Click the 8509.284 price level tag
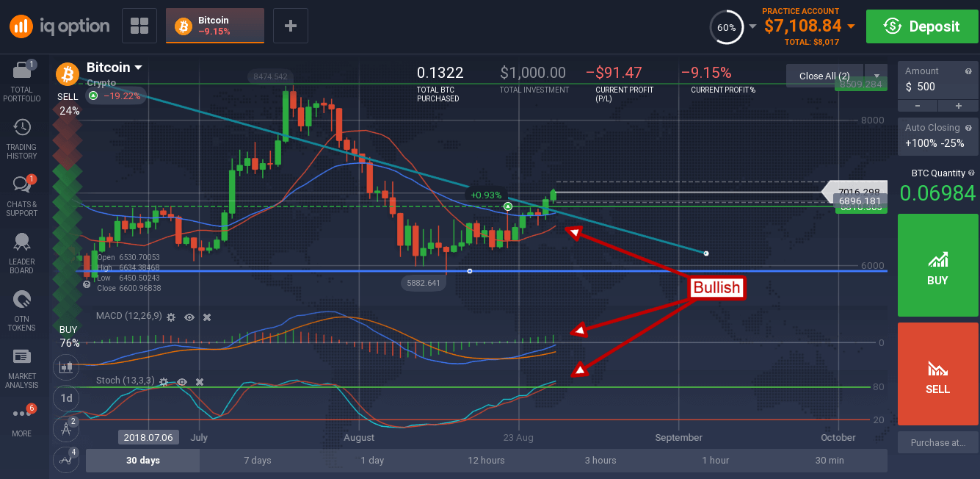 (861, 84)
